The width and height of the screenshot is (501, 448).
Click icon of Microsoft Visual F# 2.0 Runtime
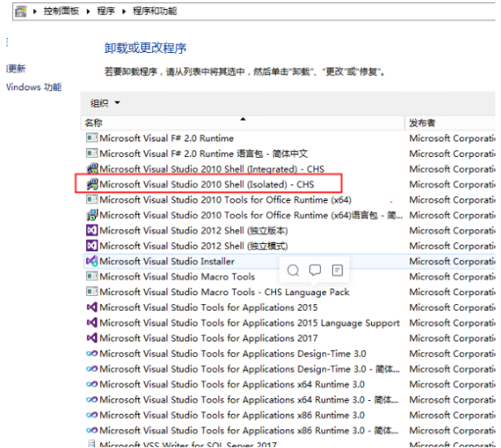(92, 138)
